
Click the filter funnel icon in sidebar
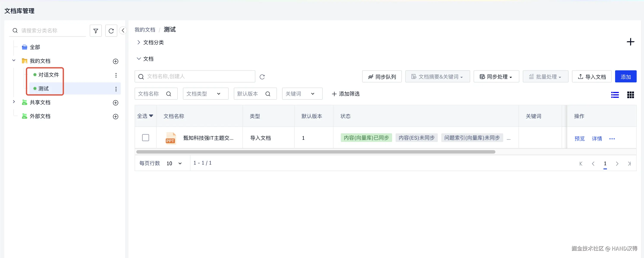96,31
